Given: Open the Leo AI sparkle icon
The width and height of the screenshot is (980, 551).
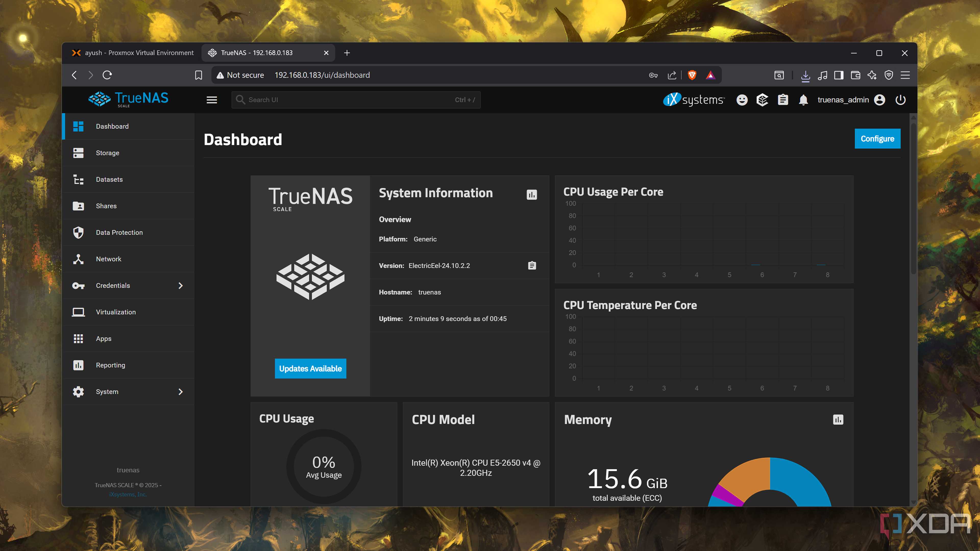Looking at the screenshot, I should (872, 75).
